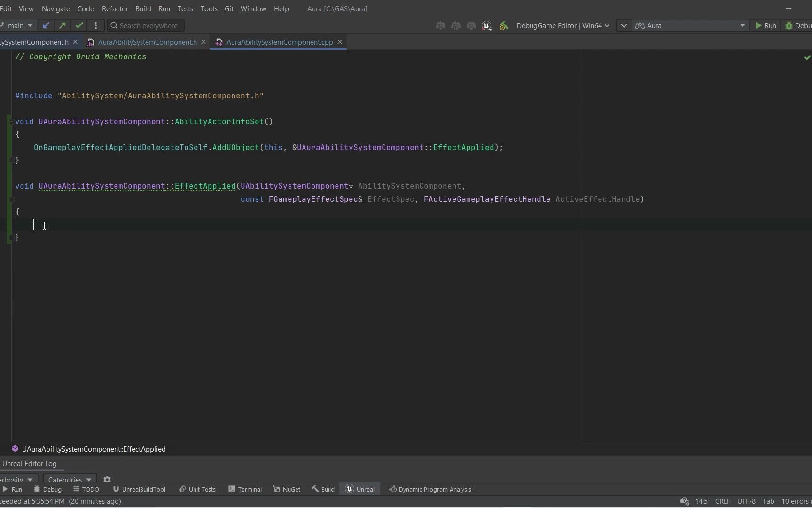Open the Navigate menu
The width and height of the screenshot is (812, 508).
coord(55,9)
